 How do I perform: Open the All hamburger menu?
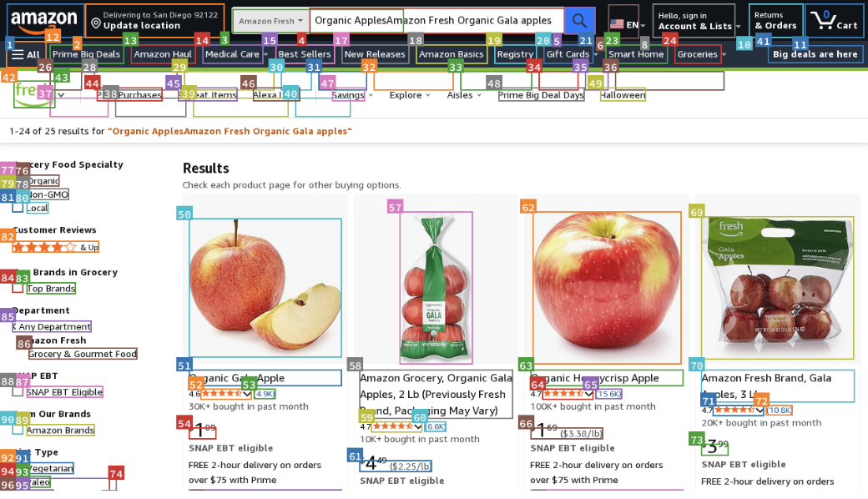pyautogui.click(x=25, y=53)
